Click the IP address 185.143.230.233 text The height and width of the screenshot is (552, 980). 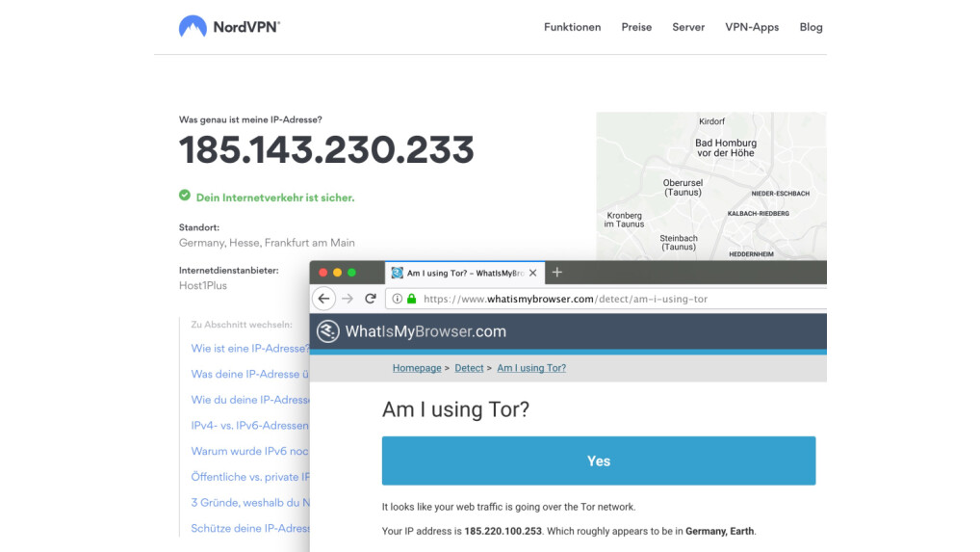[326, 150]
